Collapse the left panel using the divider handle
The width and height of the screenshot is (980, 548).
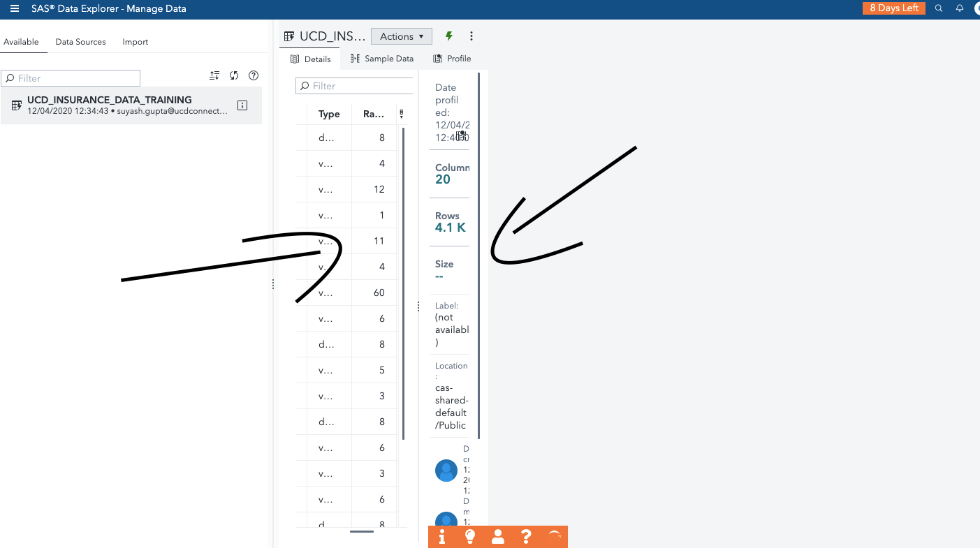tap(272, 284)
